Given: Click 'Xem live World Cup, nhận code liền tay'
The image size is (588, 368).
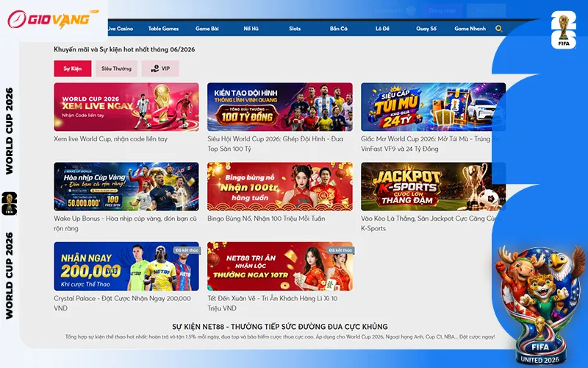Looking at the screenshot, I should [x=111, y=139].
